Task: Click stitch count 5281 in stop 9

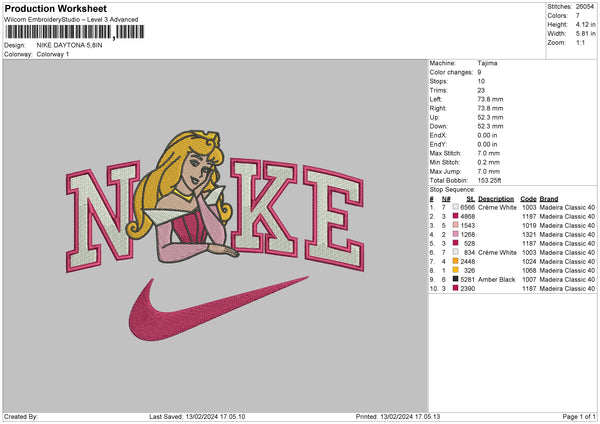Action: (x=468, y=280)
